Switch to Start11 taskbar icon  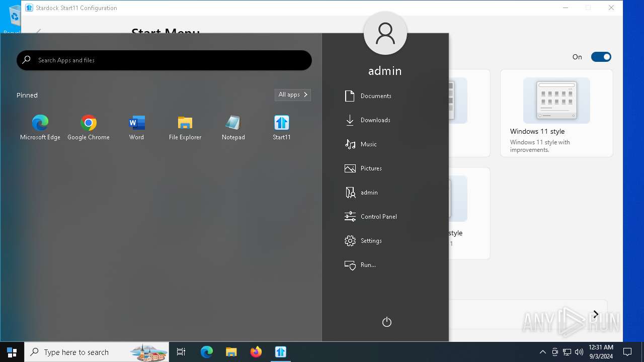click(281, 352)
